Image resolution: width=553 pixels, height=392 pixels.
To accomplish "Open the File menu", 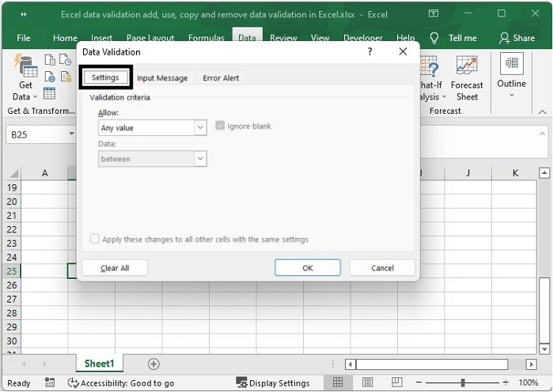I will (x=24, y=38).
